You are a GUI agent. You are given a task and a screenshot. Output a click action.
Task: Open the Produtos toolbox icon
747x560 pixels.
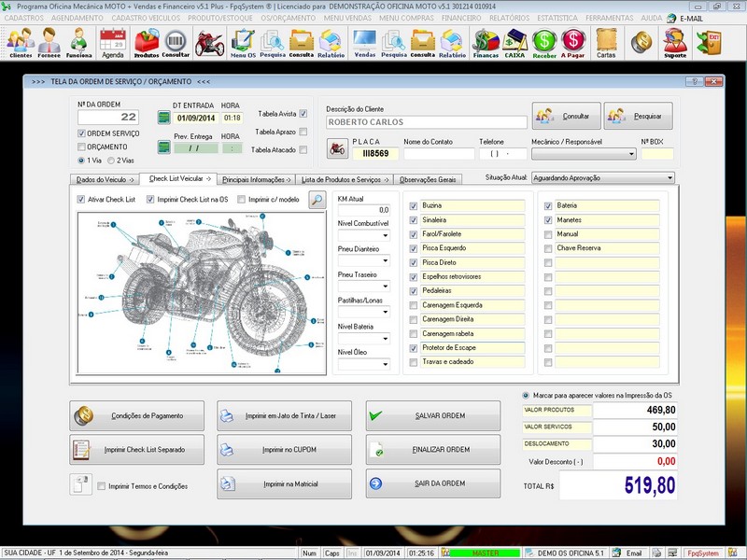click(x=147, y=42)
